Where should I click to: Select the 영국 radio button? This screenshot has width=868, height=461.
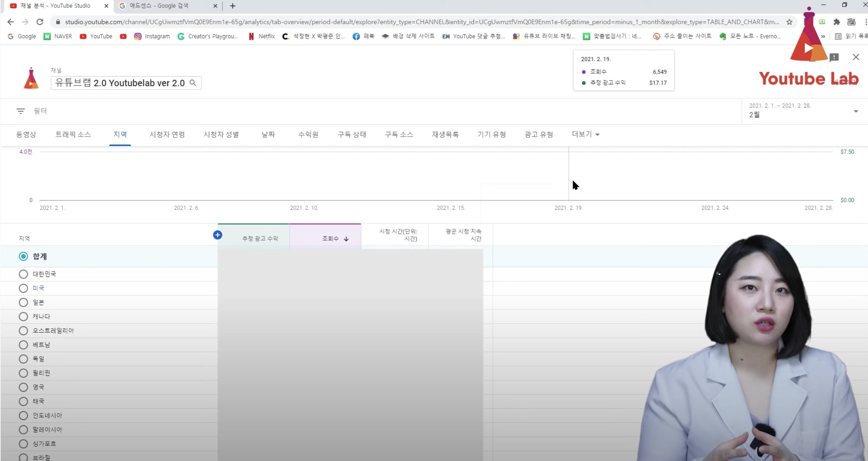tap(23, 388)
